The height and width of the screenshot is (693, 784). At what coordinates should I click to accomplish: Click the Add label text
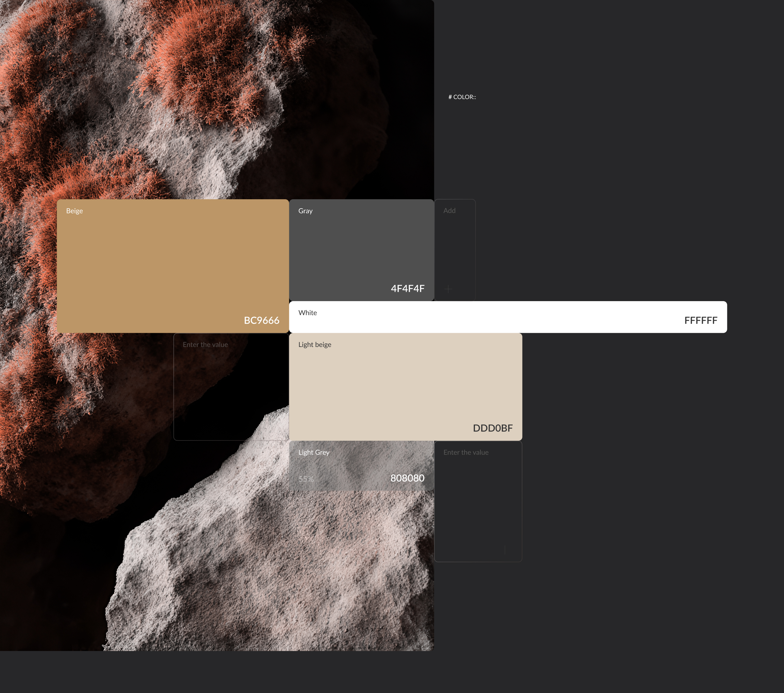[449, 210]
